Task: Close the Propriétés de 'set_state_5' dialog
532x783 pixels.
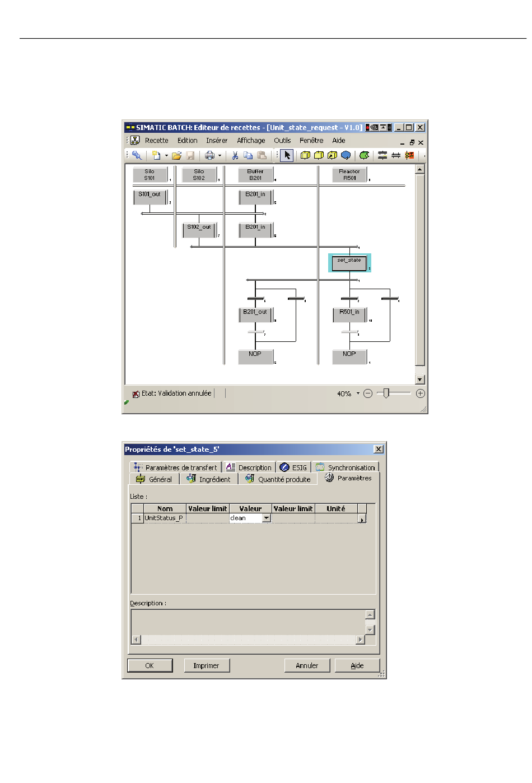Action: tap(379, 449)
